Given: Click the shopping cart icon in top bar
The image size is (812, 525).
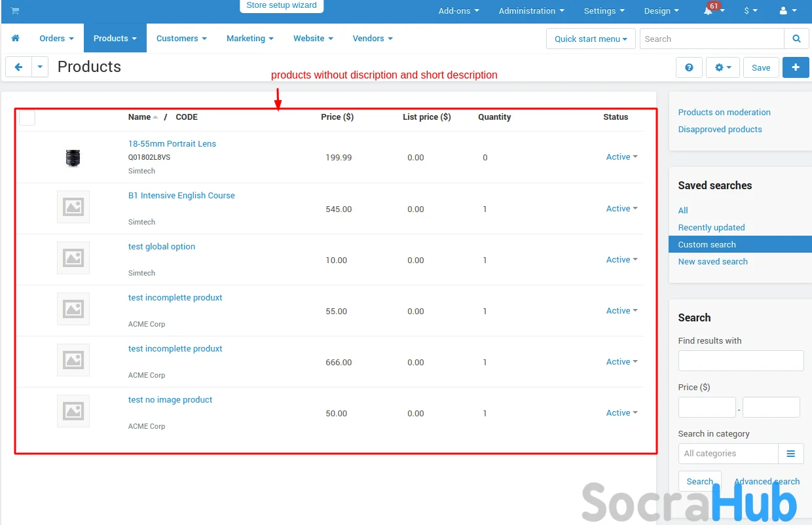Looking at the screenshot, I should point(15,10).
